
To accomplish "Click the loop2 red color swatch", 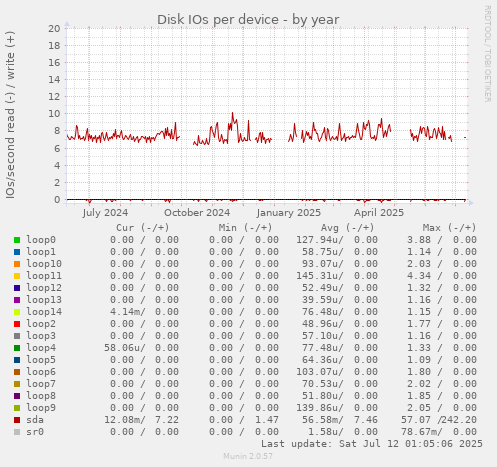I will 17,324.
